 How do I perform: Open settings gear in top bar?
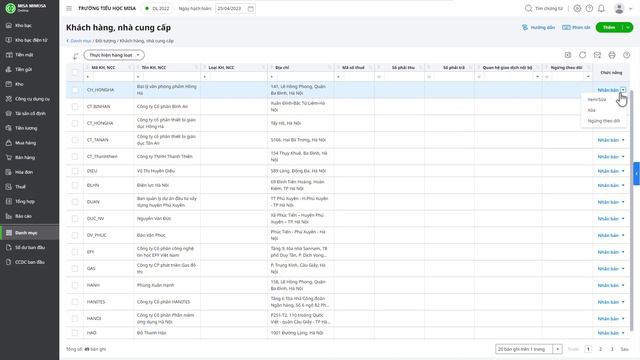click(x=577, y=8)
